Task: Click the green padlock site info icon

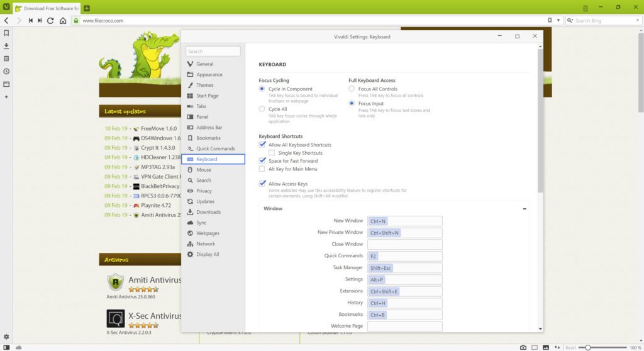Action: pos(76,21)
